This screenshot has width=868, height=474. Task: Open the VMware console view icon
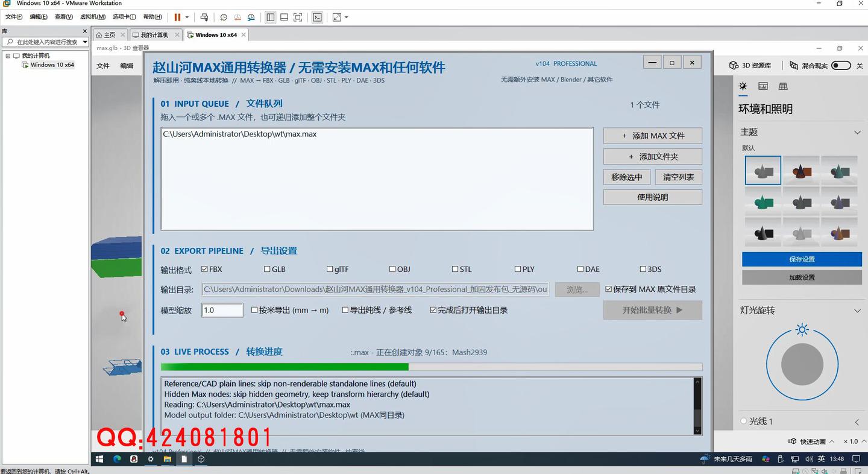click(x=317, y=17)
